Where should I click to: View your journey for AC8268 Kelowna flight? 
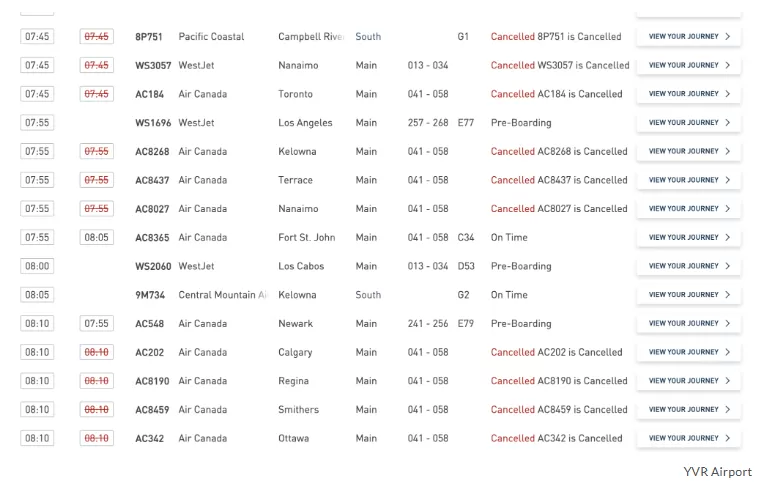point(689,151)
